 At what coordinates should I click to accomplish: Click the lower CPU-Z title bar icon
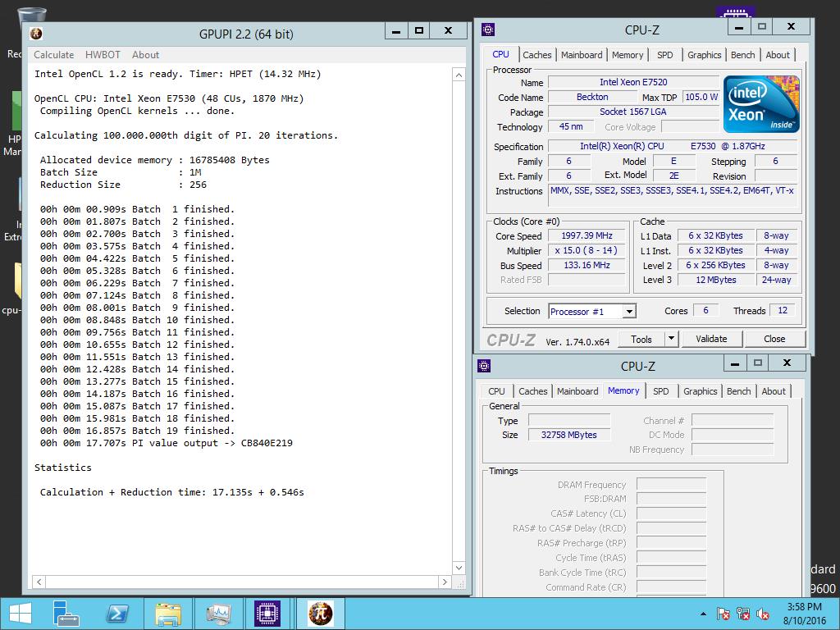484,366
